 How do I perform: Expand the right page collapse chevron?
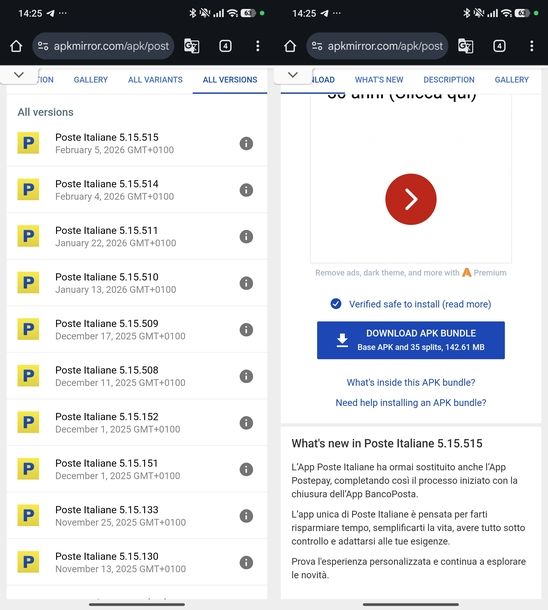pos(293,75)
